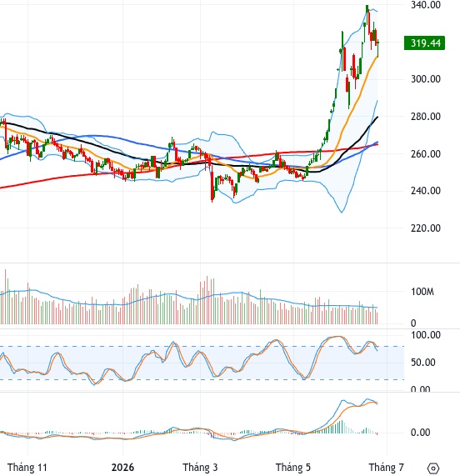Click the tallest green MACD histogram bar
Screen dimensions: 460x476
tap(342, 427)
